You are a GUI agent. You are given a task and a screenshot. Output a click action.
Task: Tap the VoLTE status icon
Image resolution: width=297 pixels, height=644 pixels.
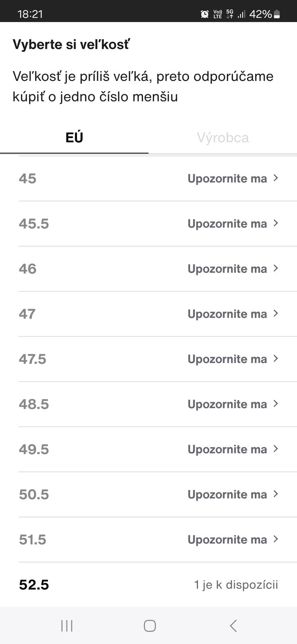pyautogui.click(x=218, y=14)
